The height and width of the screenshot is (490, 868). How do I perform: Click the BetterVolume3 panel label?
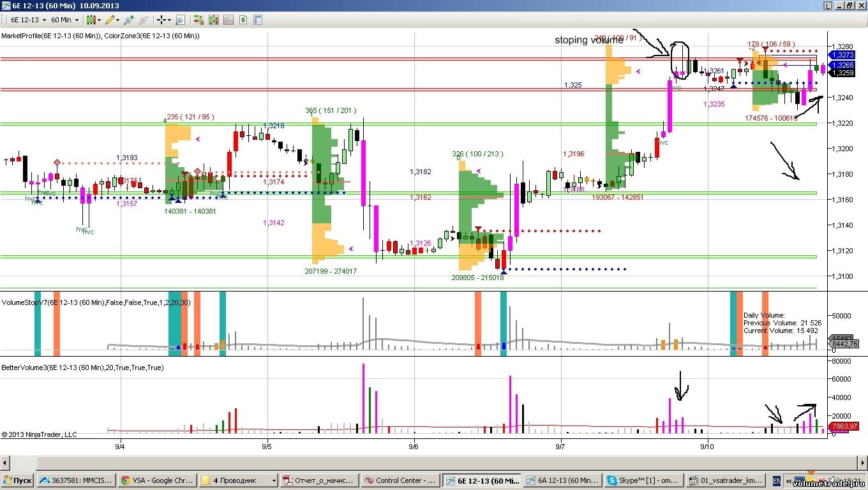(82, 367)
